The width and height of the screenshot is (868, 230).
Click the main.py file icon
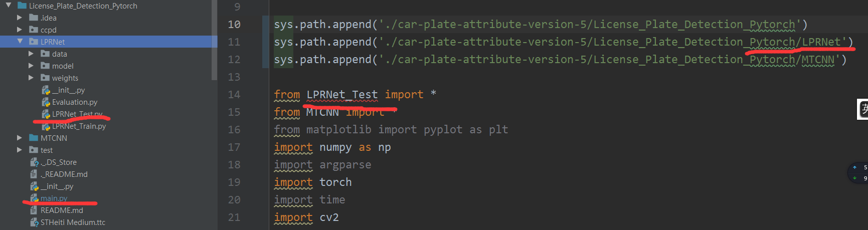click(x=35, y=198)
